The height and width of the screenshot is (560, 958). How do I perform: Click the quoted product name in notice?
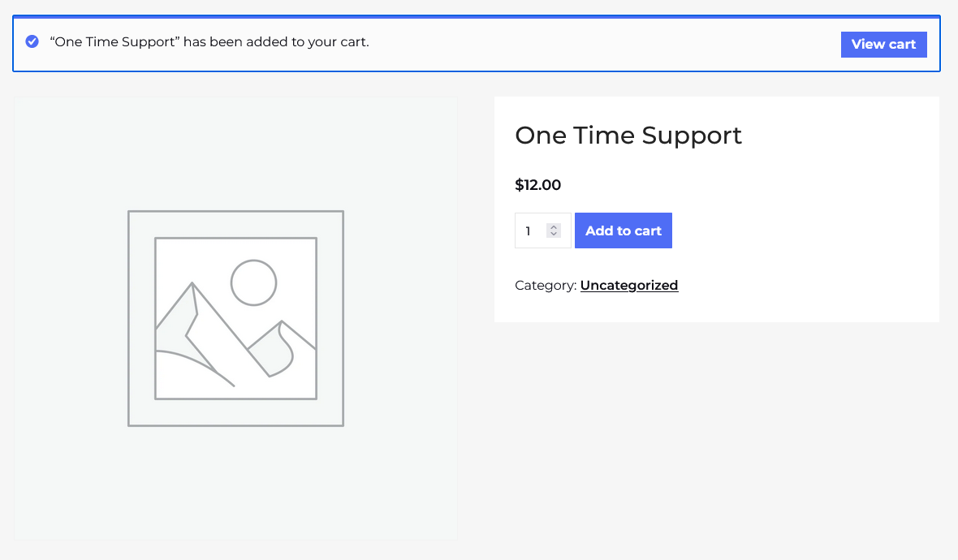[x=114, y=41]
